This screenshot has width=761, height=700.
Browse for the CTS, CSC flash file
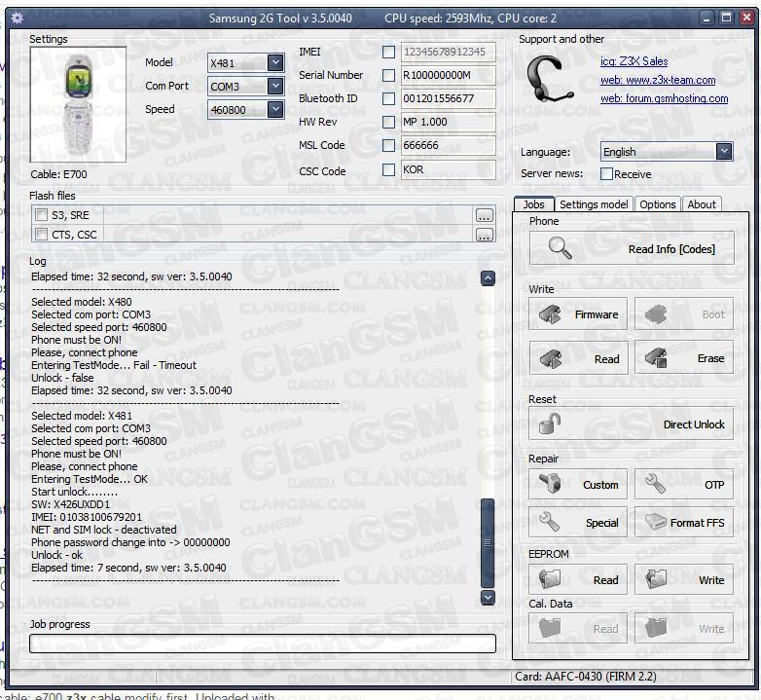point(484,235)
